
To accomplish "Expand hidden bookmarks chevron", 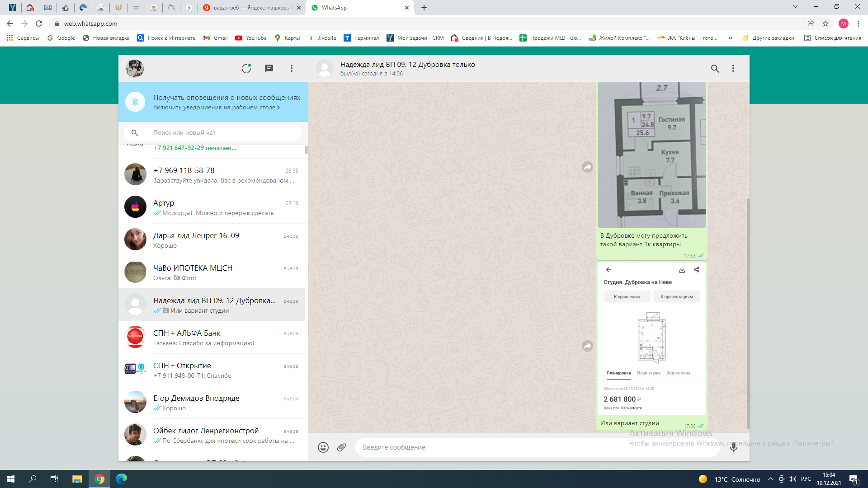I will pos(730,38).
